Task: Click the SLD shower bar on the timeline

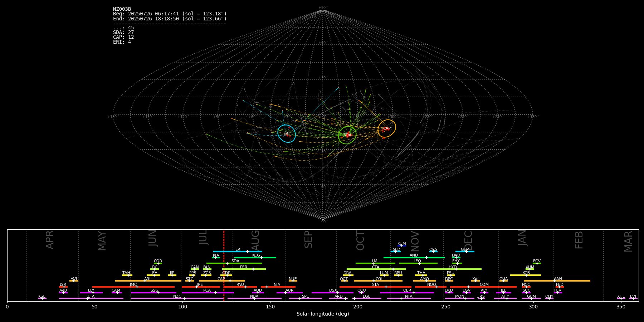Action: (x=395, y=252)
